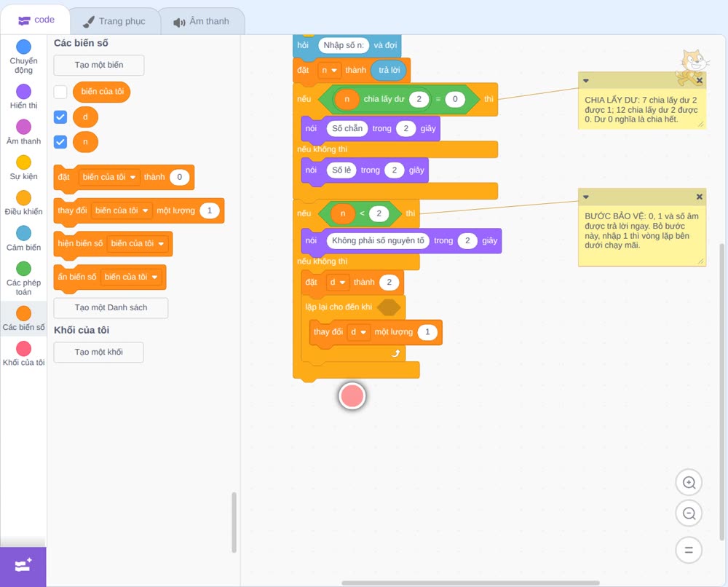Click the 'Tạo một biến' button
The width and height of the screenshot is (728, 587).
pos(99,65)
